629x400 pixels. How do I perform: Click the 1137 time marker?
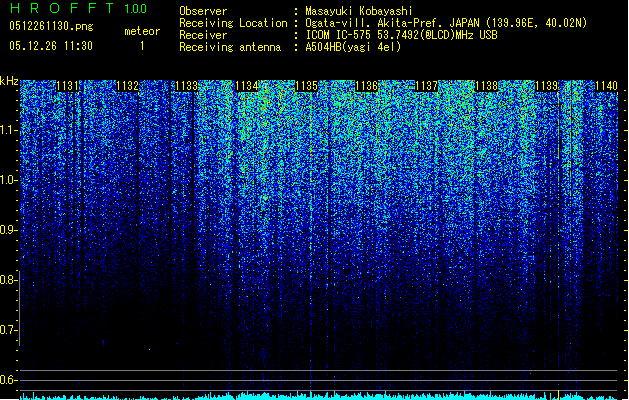(426, 86)
